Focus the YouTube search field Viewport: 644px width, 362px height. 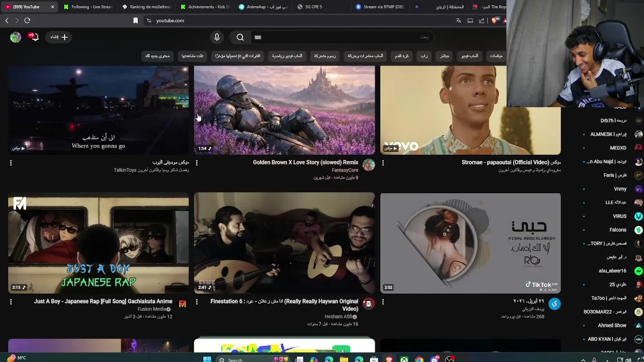342,37
